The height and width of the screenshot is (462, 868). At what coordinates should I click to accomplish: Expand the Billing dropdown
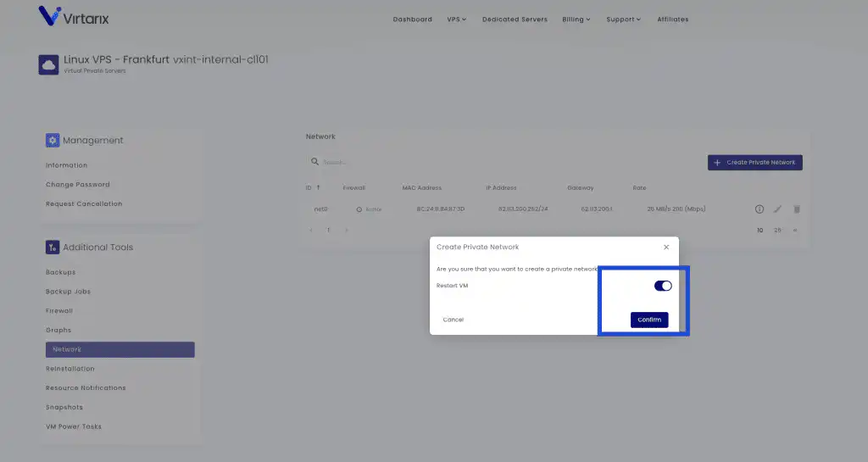(x=576, y=19)
